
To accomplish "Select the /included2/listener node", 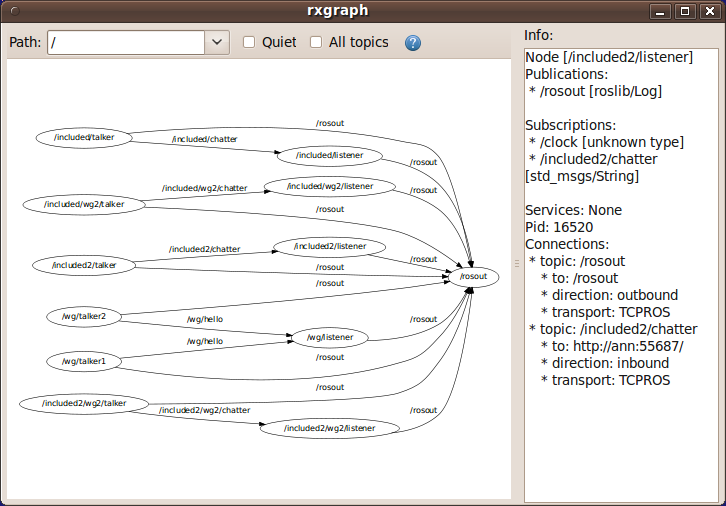I will pos(329,246).
